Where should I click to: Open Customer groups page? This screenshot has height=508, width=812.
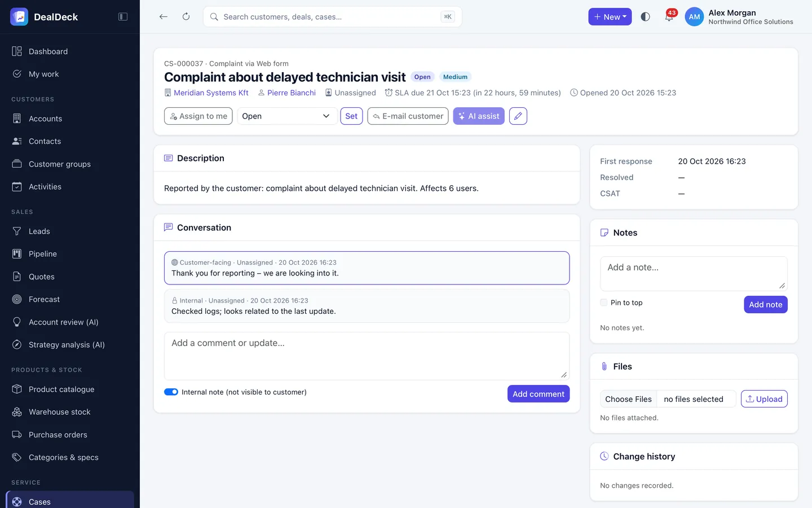coord(70,164)
